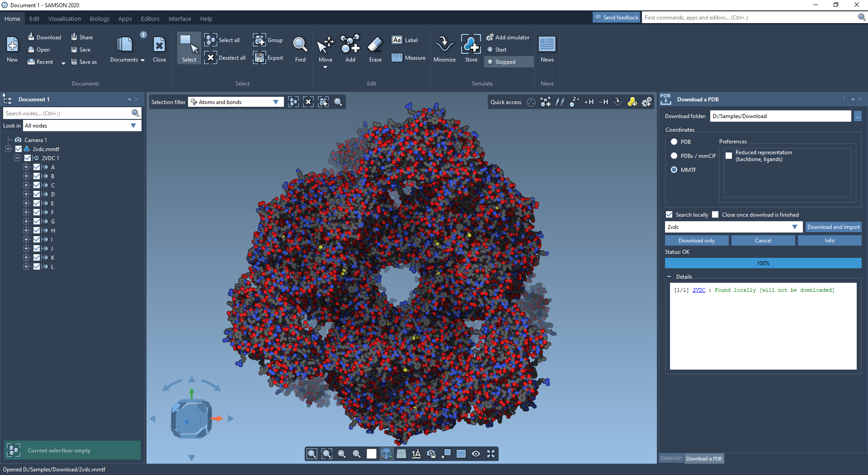Enable Reduced representation checkbox
This screenshot has height=475, width=868.
point(729,156)
